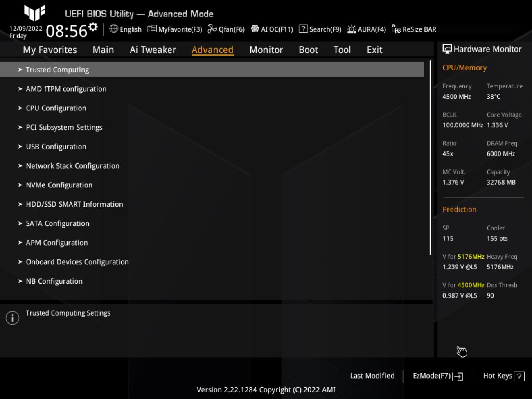Expand arrow beside CPU Configuration

point(20,108)
